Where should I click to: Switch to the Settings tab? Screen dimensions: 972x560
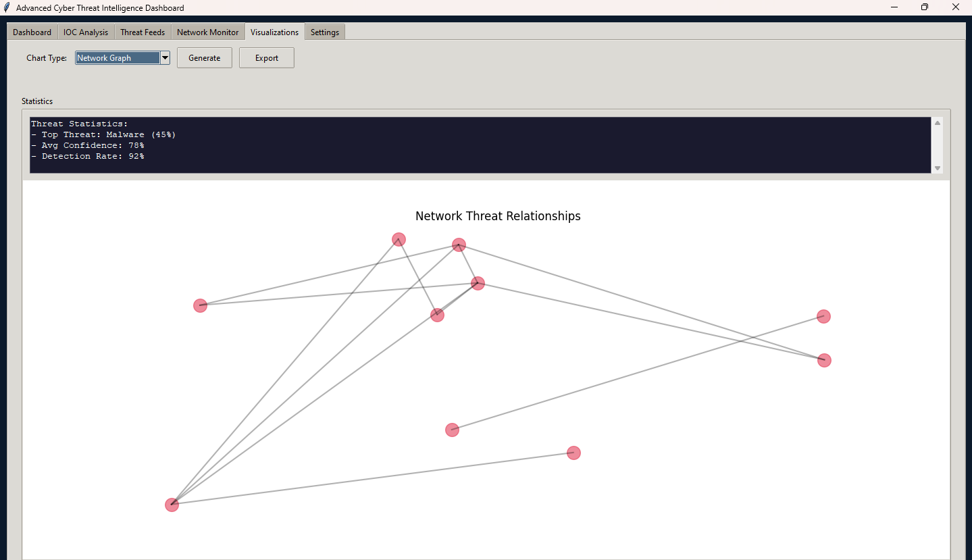pyautogui.click(x=325, y=32)
